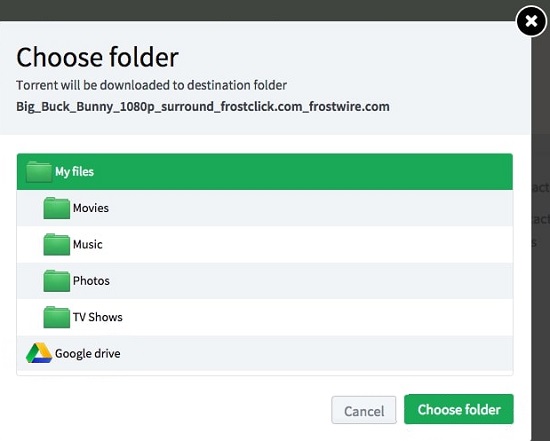The width and height of the screenshot is (550, 441).
Task: Select the My files row text
Action: 74,172
